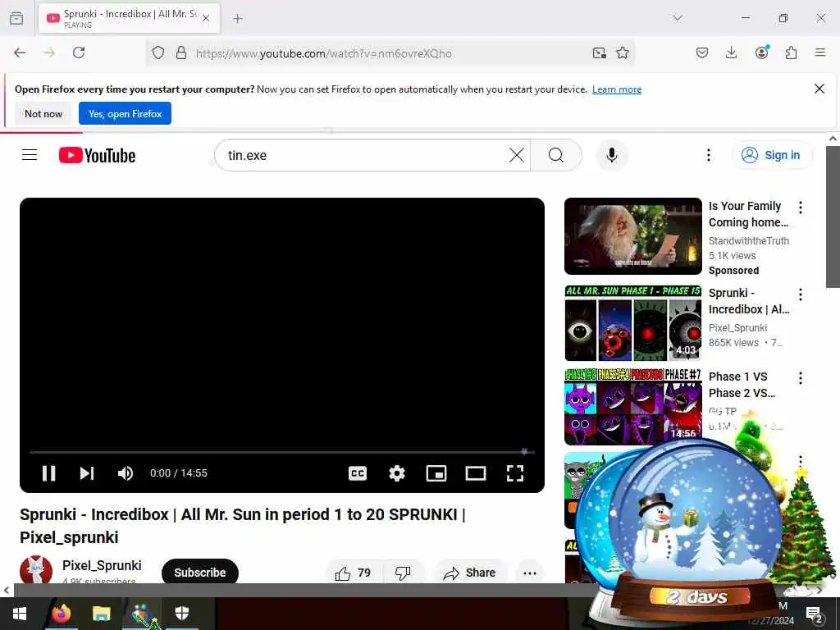This screenshot has height=630, width=840.
Task: Go to YouTube home via logo
Action: pos(97,155)
